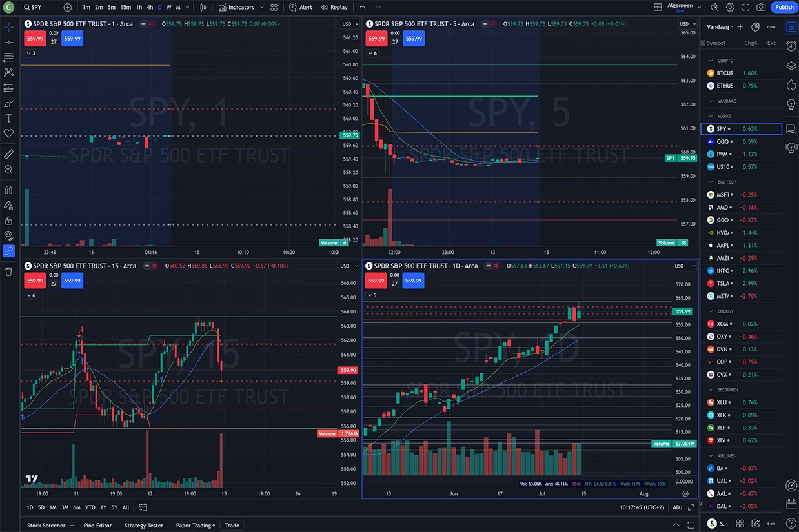The width and height of the screenshot is (799, 532).
Task: Expand indicator legend on 15-minute chart
Action: [x=30, y=295]
